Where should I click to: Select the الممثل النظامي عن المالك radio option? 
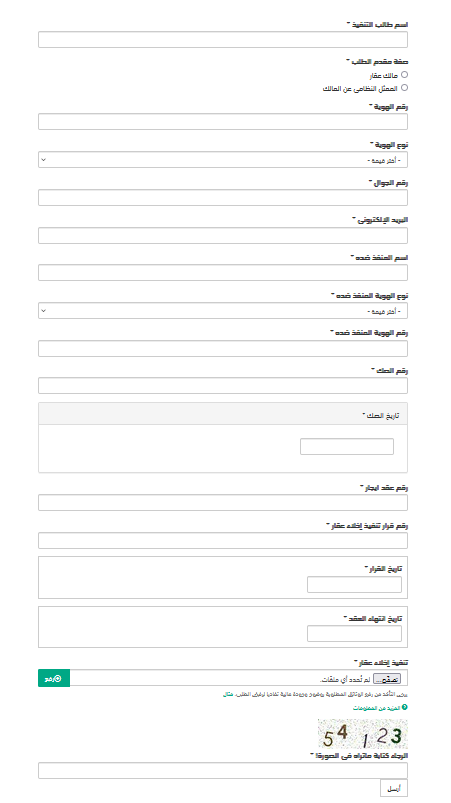tap(404, 88)
